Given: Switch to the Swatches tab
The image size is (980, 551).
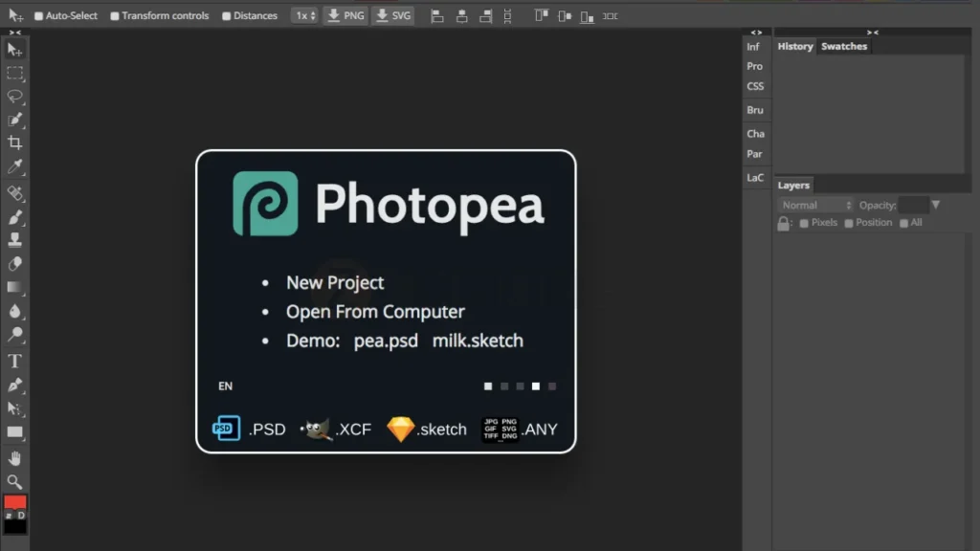Looking at the screenshot, I should [x=844, y=45].
